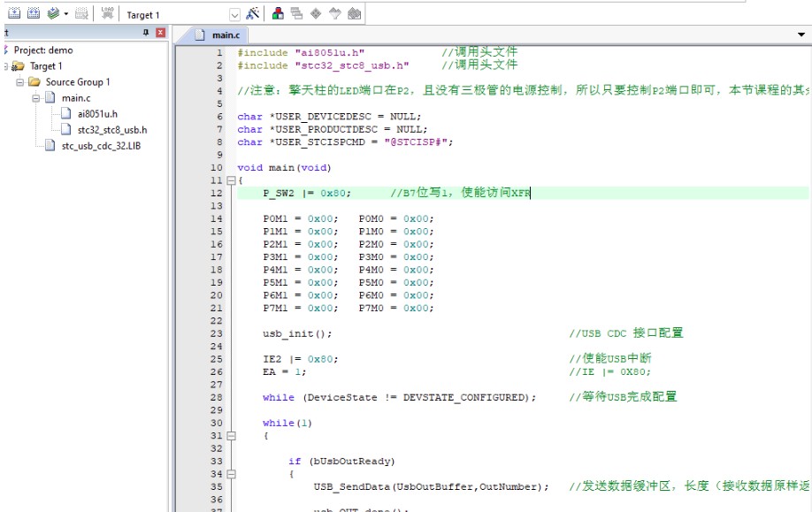Screen dimensions: 812x512
Task: Click P_SW2 on line 12
Action: click(279, 193)
